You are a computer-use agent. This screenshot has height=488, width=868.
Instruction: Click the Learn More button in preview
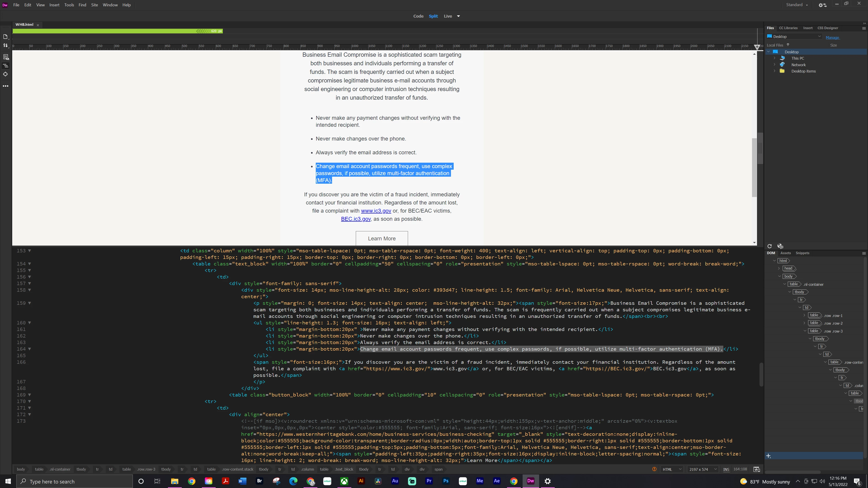click(x=381, y=238)
